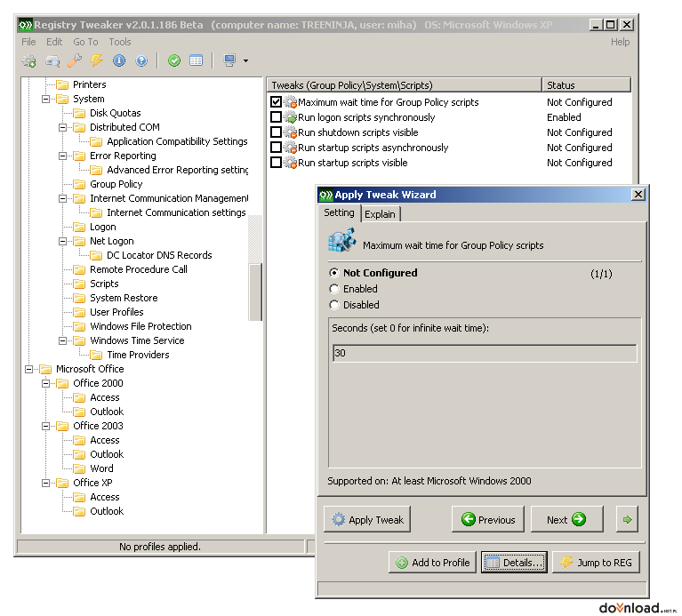Click the Group Policy folder icon
This screenshot has width=682, height=616.
[79, 184]
